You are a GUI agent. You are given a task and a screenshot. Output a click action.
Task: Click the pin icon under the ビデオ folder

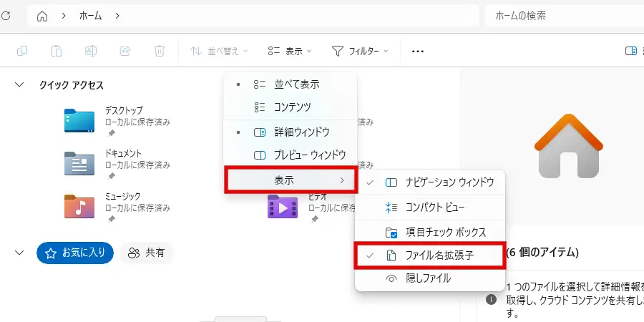click(315, 220)
